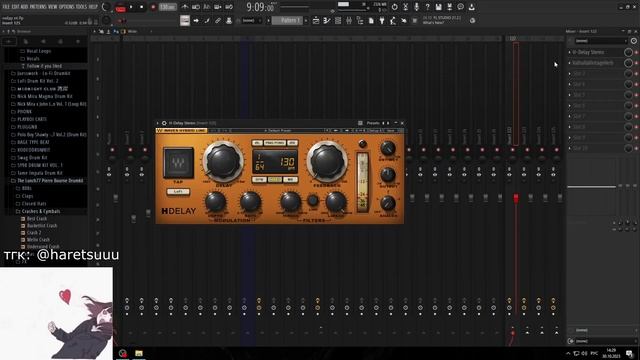Click the save project floppy icon

pos(438,7)
